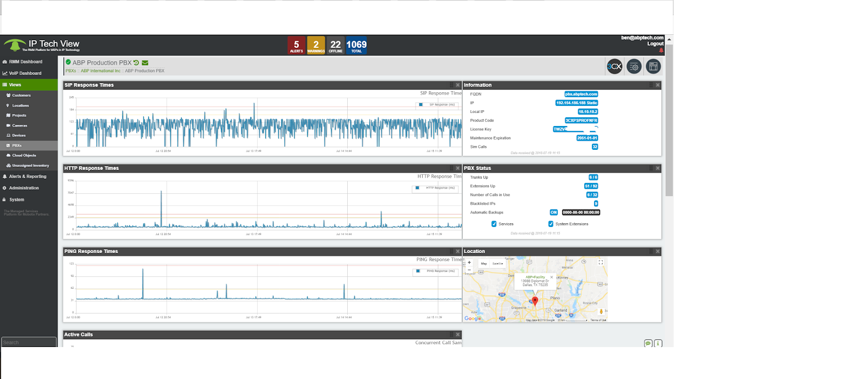
Task: Click the history refresh icon beside ABP Production PBX
Action: point(136,62)
